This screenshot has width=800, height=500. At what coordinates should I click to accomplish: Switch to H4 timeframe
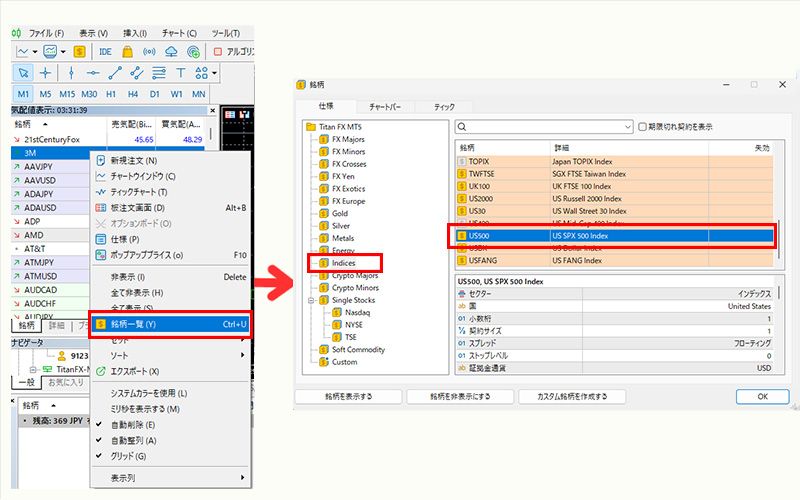133,94
